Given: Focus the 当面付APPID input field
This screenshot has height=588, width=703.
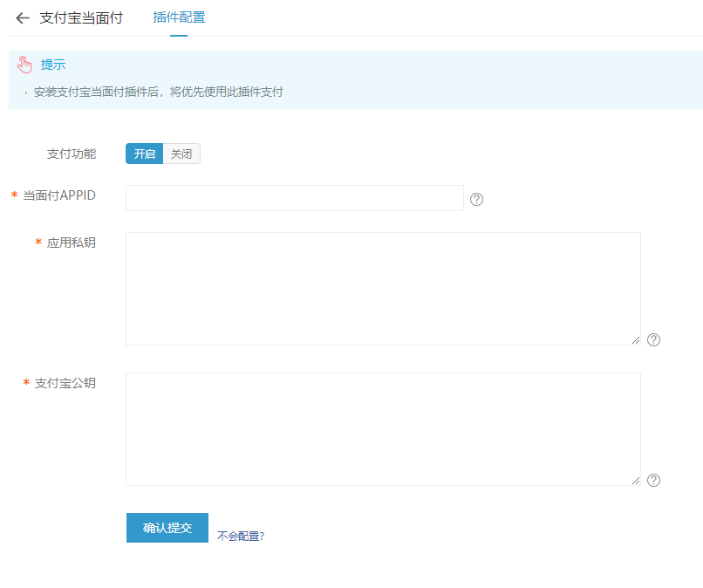Looking at the screenshot, I should (x=295, y=198).
